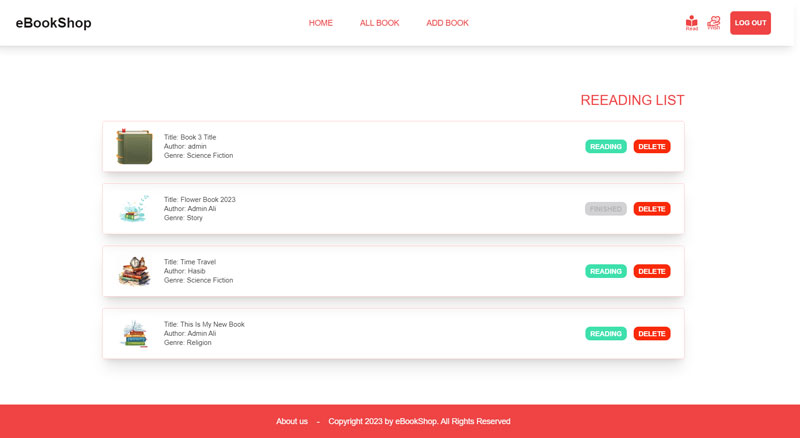Delete Time Travel from reading list
This screenshot has width=800, height=438.
652,271
